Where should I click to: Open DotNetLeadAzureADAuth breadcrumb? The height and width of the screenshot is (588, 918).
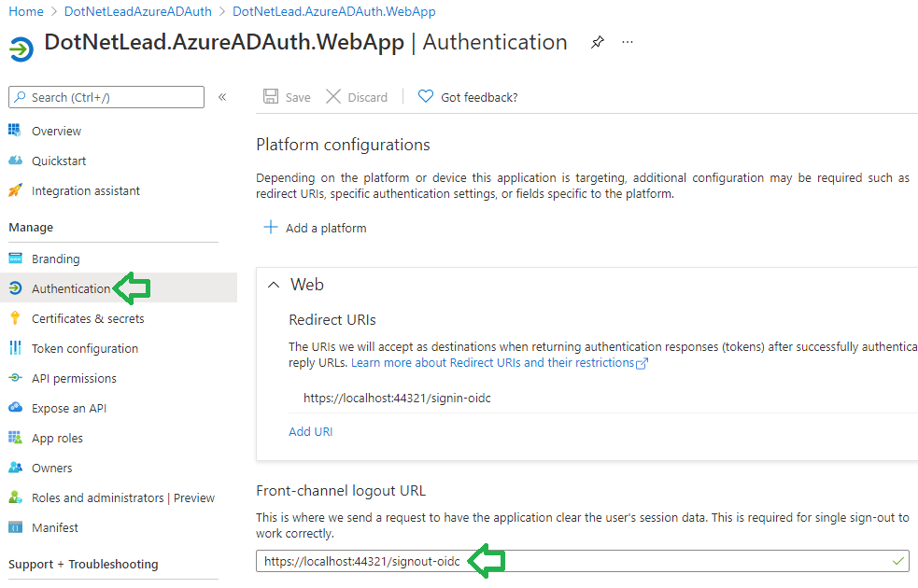pos(138,12)
